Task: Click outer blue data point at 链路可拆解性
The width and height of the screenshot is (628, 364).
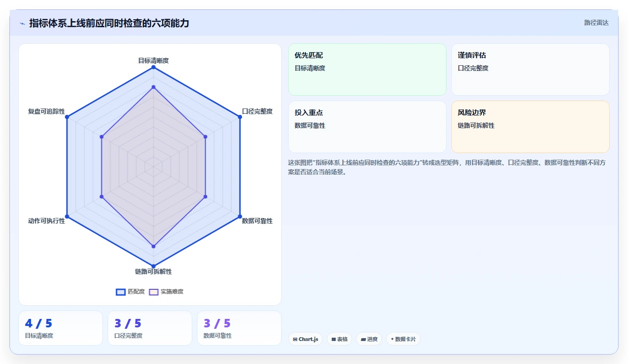Action: [153, 266]
